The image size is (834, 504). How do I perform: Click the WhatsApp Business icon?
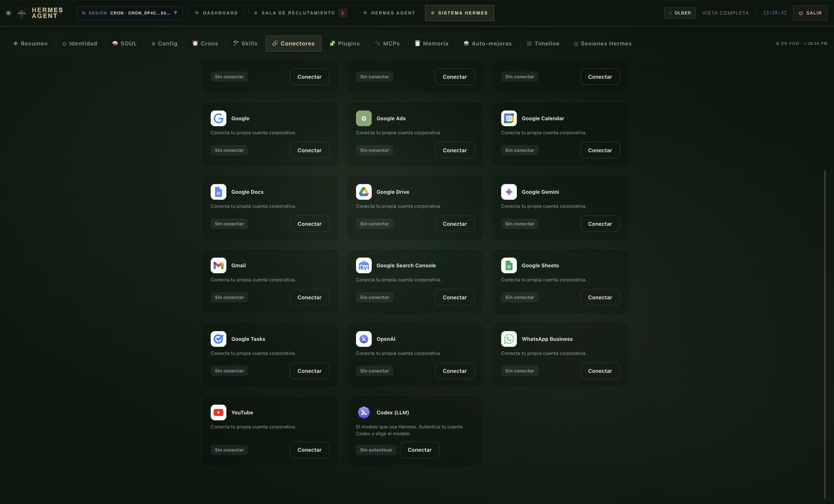tap(509, 339)
